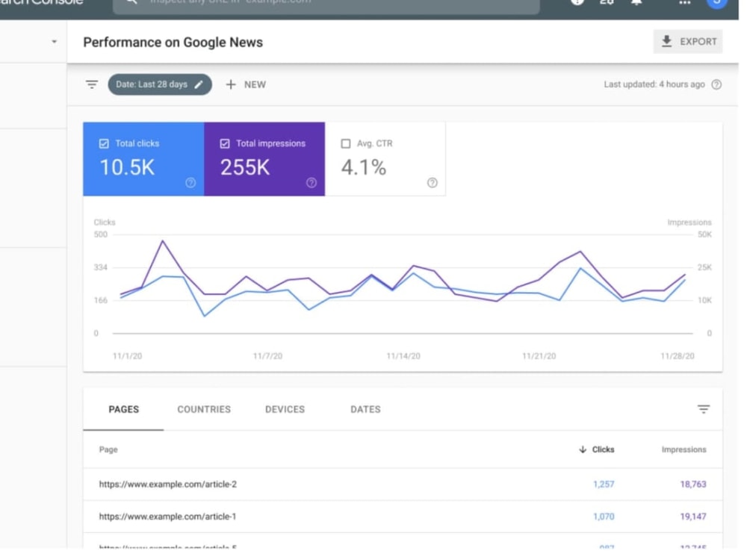Click clicks value 1,257
The image size is (747, 560).
tap(604, 485)
